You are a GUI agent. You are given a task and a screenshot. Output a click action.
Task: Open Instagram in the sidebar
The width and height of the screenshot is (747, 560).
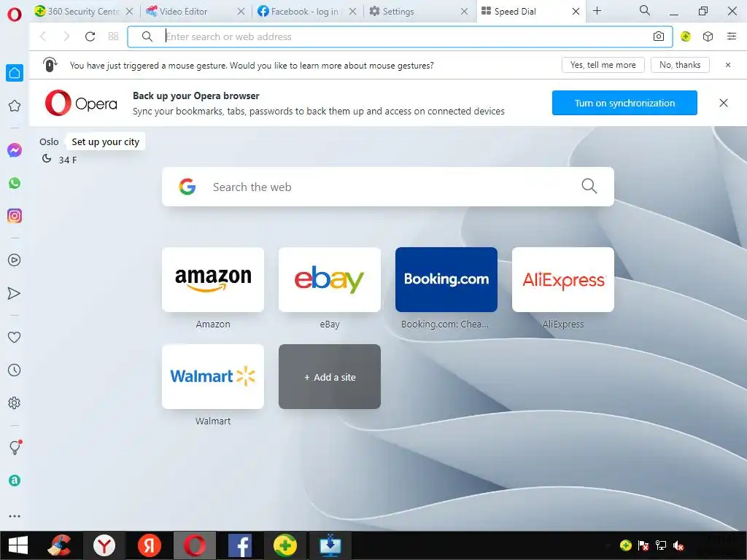point(15,216)
